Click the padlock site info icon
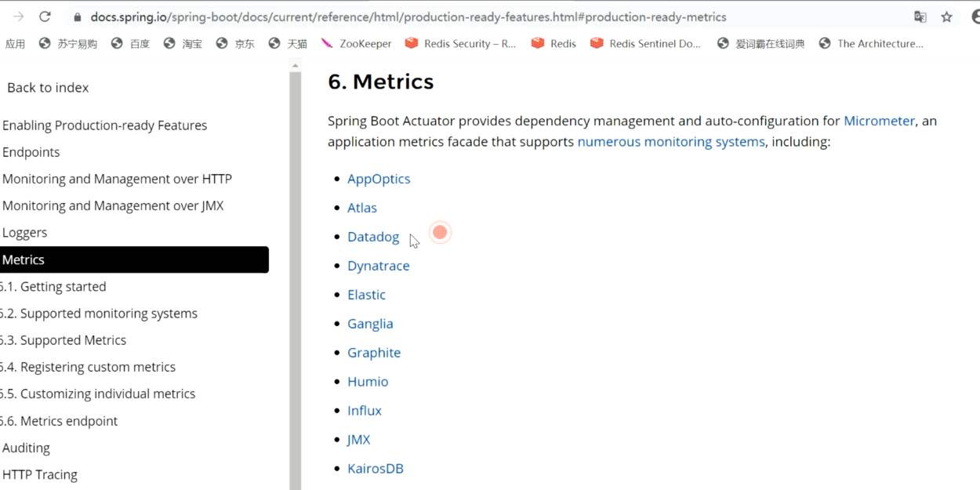This screenshot has height=490, width=980. [x=77, y=16]
